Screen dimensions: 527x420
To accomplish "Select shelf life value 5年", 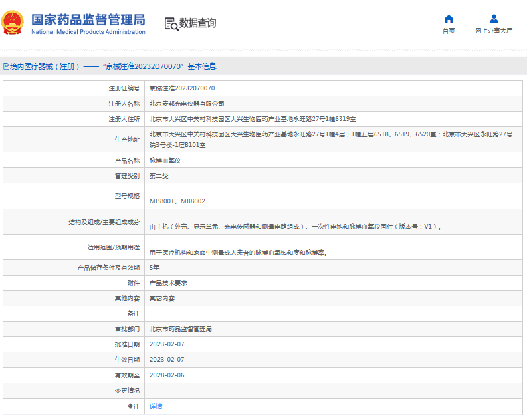I will [x=154, y=267].
